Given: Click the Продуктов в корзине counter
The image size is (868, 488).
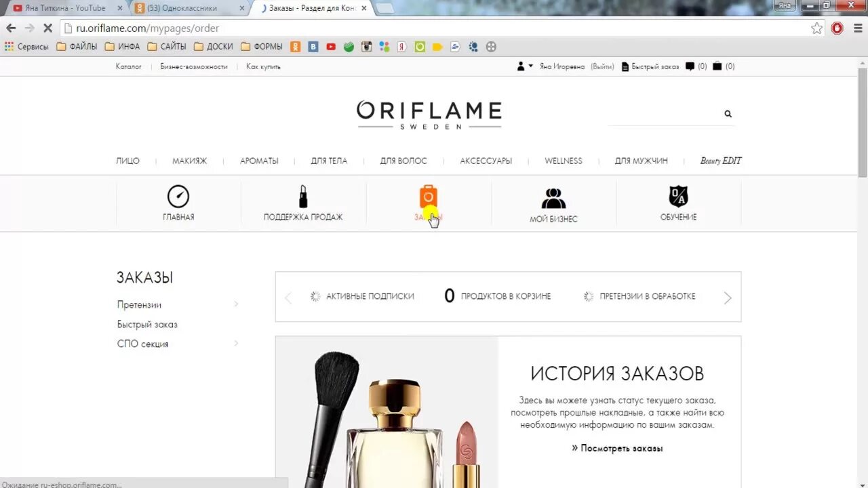Looking at the screenshot, I should (x=497, y=296).
